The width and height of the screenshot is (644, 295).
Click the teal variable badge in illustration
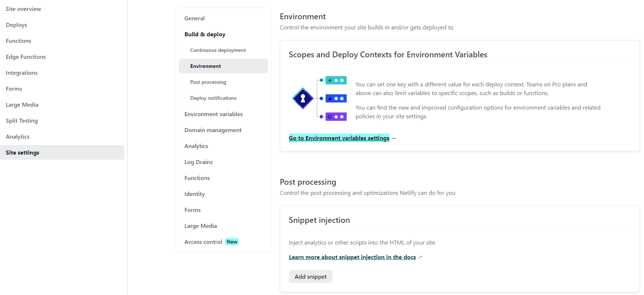336,80
